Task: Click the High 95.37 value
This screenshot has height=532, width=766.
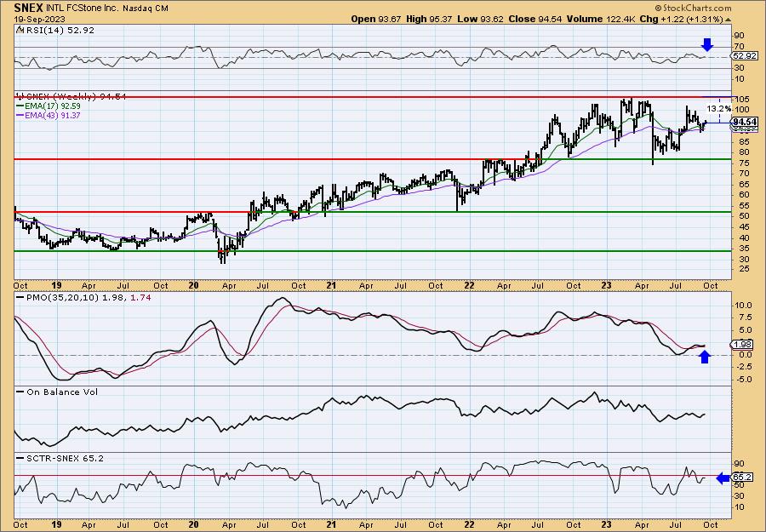Action: click(x=430, y=19)
